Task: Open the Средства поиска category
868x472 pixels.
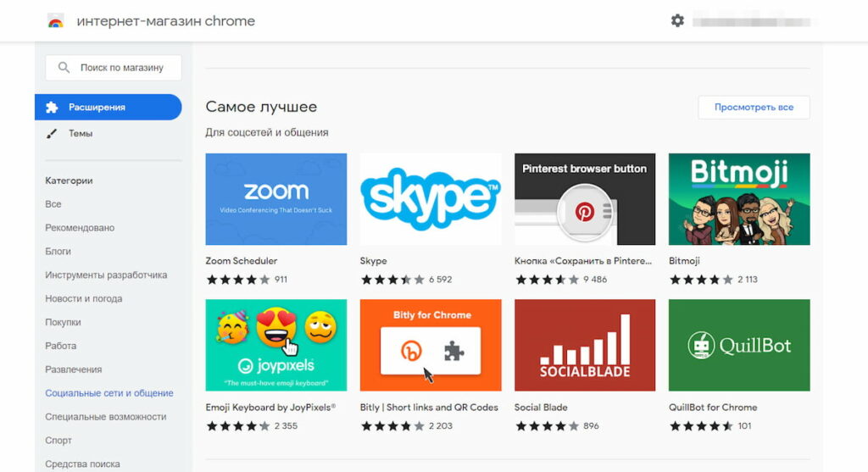Action: [x=82, y=464]
